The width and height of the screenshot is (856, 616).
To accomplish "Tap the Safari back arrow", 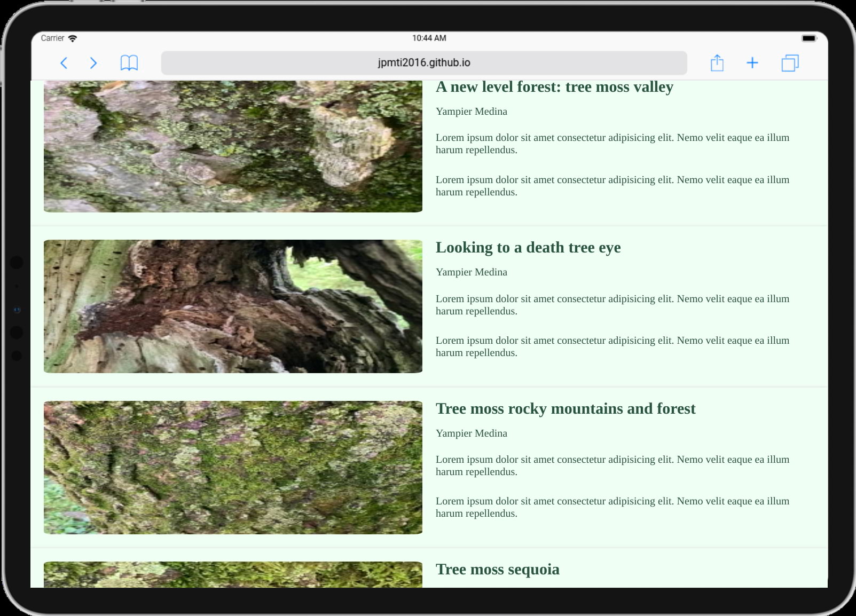I will click(x=64, y=63).
